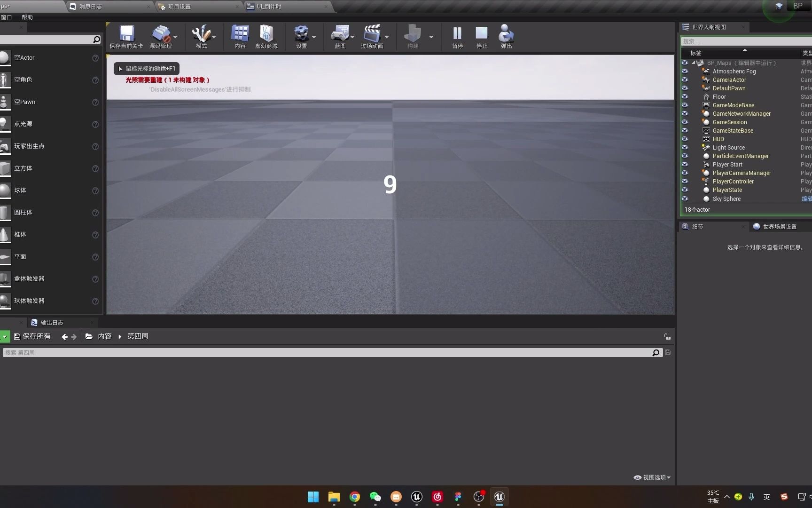
Task: Click the 保存当前关卡 save icon
Action: click(125, 33)
